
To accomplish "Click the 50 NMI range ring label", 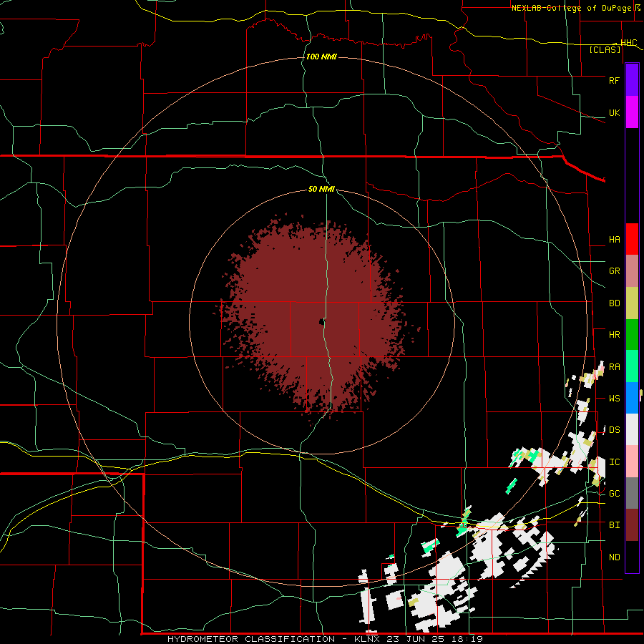I will pyautogui.click(x=321, y=189).
